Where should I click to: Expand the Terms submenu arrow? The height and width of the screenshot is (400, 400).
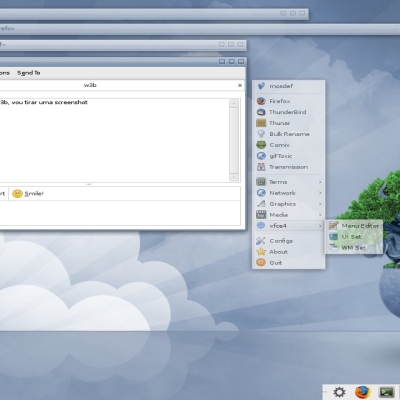[x=320, y=182]
